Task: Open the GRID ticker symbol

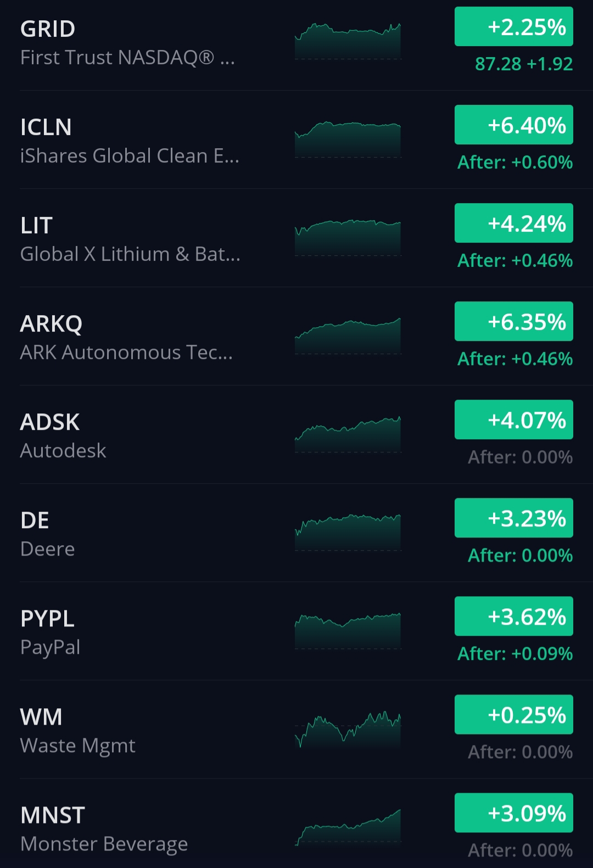Action: (48, 29)
